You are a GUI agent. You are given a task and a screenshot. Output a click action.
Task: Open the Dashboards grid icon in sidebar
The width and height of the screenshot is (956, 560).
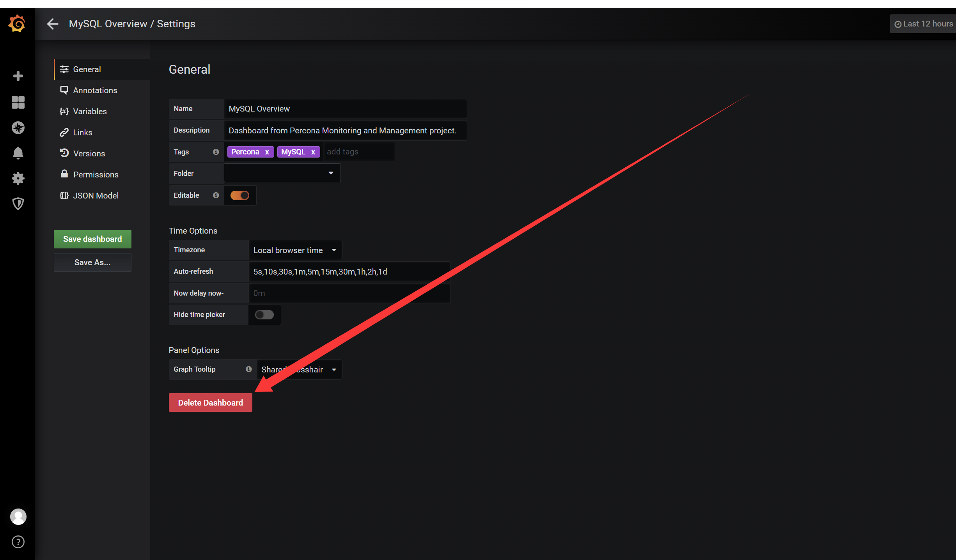pyautogui.click(x=18, y=102)
